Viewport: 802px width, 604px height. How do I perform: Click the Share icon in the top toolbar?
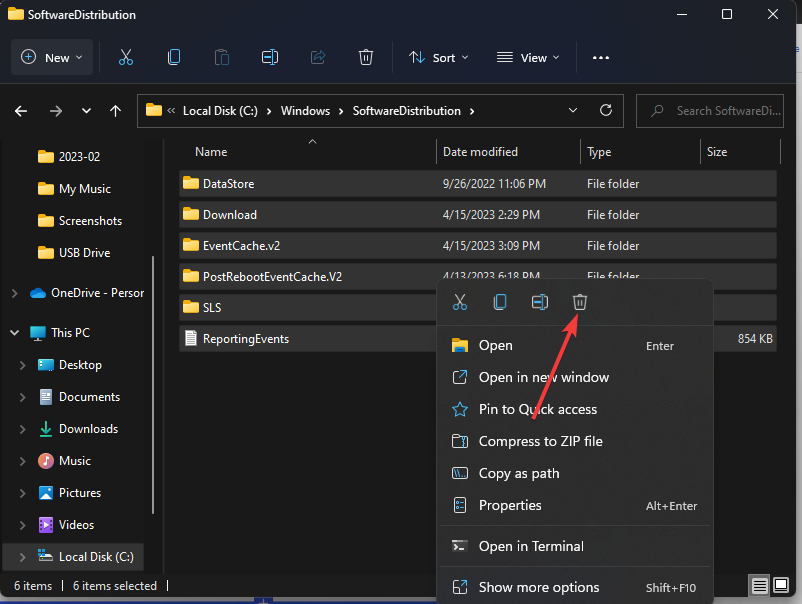coord(318,57)
